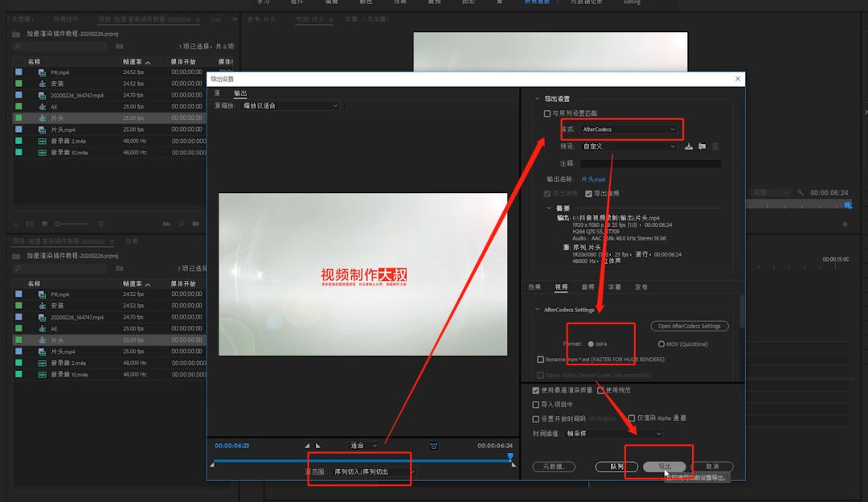Expand the 时间插值 帧采样 dropdown
This screenshot has width=868, height=502.
[620, 433]
